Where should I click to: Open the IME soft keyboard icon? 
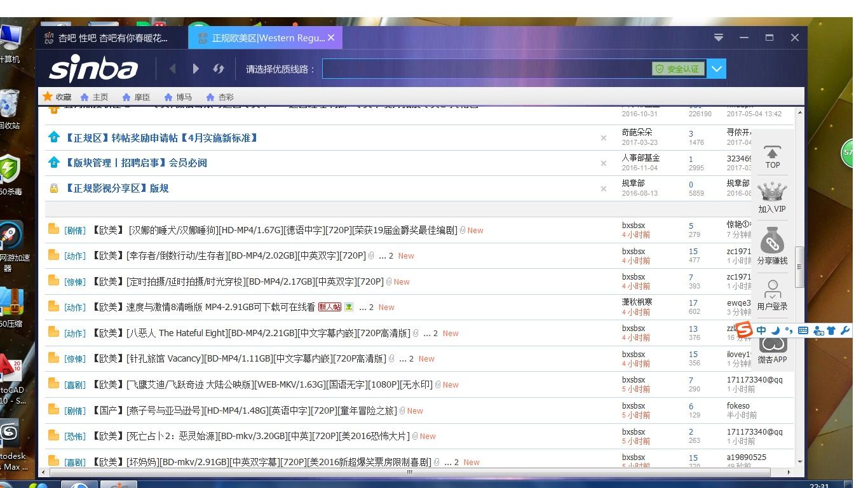[803, 330]
